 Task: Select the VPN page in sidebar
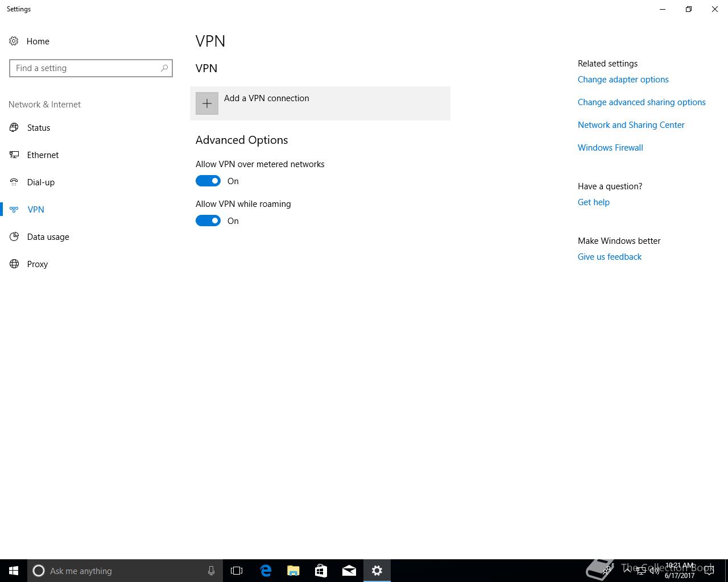pos(36,209)
